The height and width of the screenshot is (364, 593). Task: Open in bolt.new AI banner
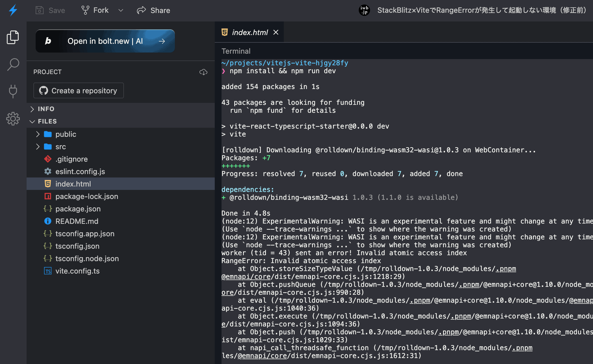pos(105,41)
